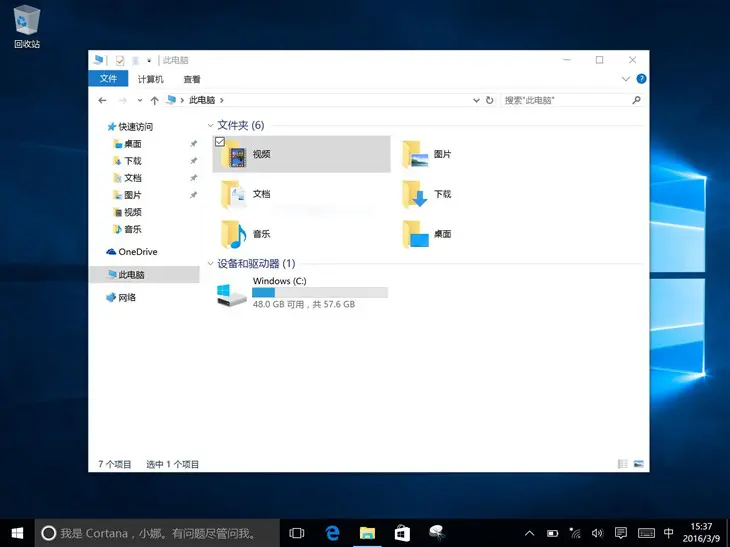The height and width of the screenshot is (547, 730).
Task: Click the search magnifier icon
Action: pyautogui.click(x=636, y=100)
